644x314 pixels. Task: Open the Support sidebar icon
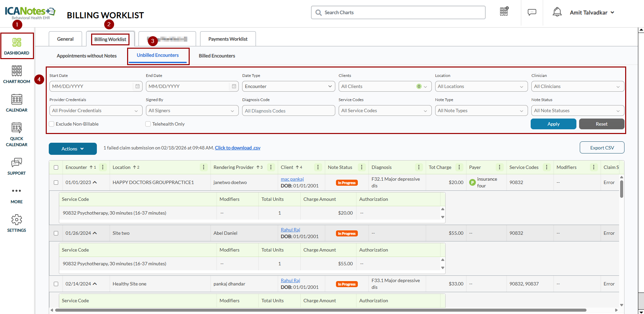coord(16,166)
